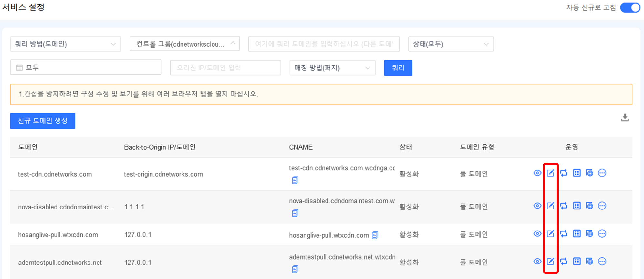Click origin test-origin.cdnetworks.com
This screenshot has height=279, width=644.
(163, 174)
